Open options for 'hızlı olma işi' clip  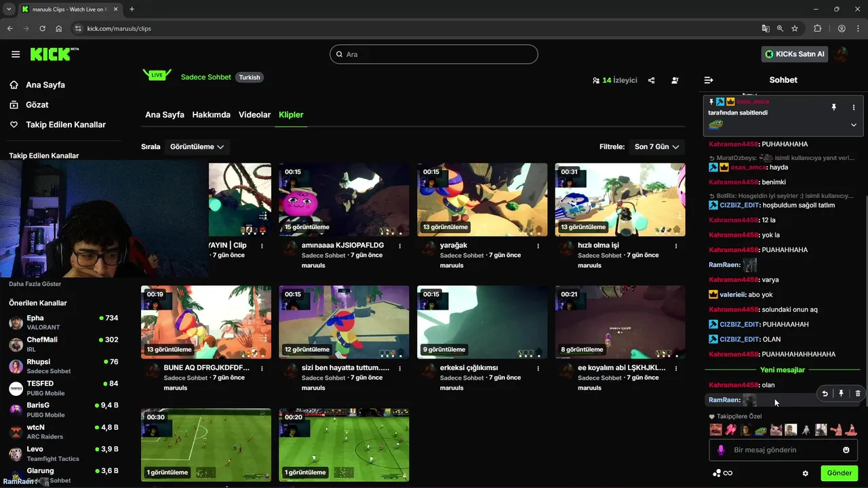tap(676, 246)
